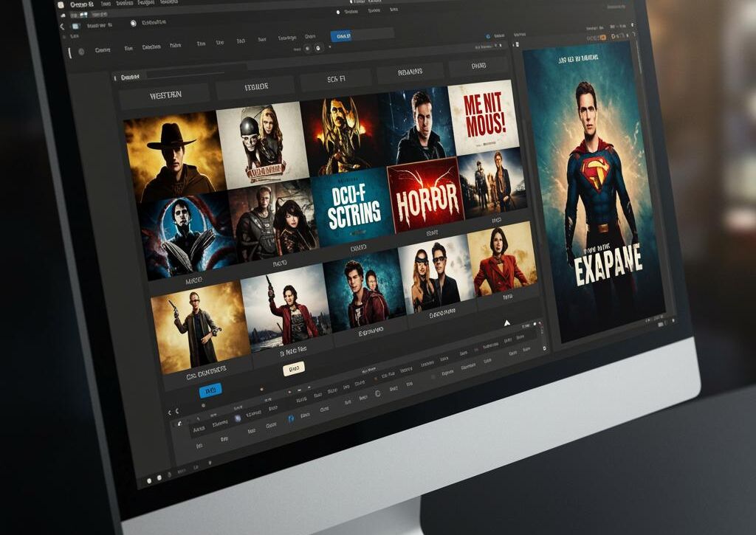Click the gray circle icon at the toolbar's left
Image resolution: width=756 pixels, height=535 pixels.
pyautogui.click(x=81, y=52)
